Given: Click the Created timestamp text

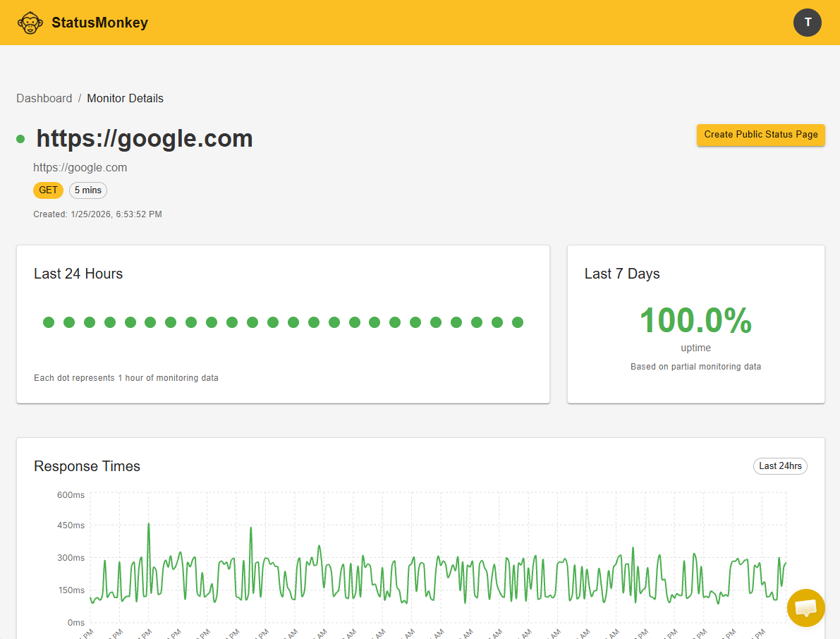Looking at the screenshot, I should [x=97, y=214].
